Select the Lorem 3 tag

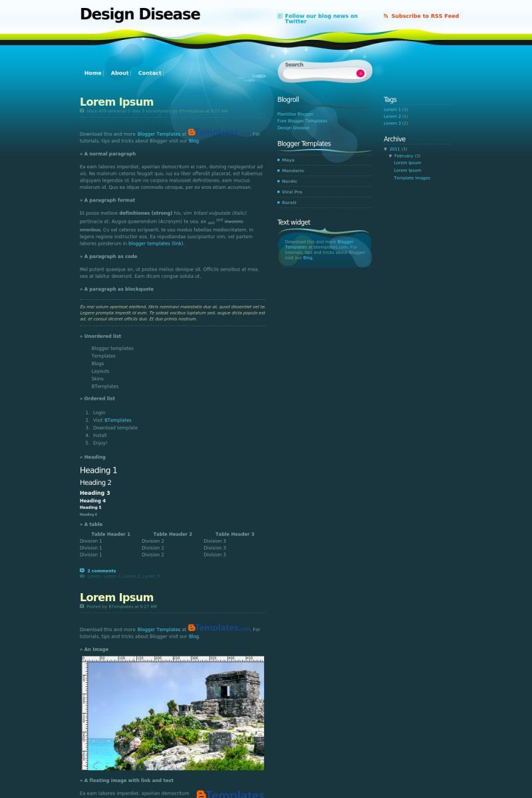[392, 123]
